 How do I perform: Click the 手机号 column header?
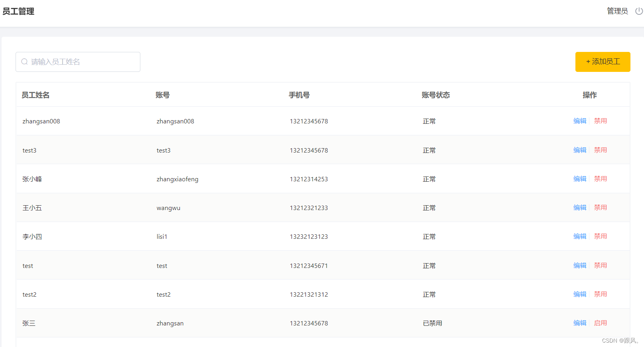click(x=299, y=95)
